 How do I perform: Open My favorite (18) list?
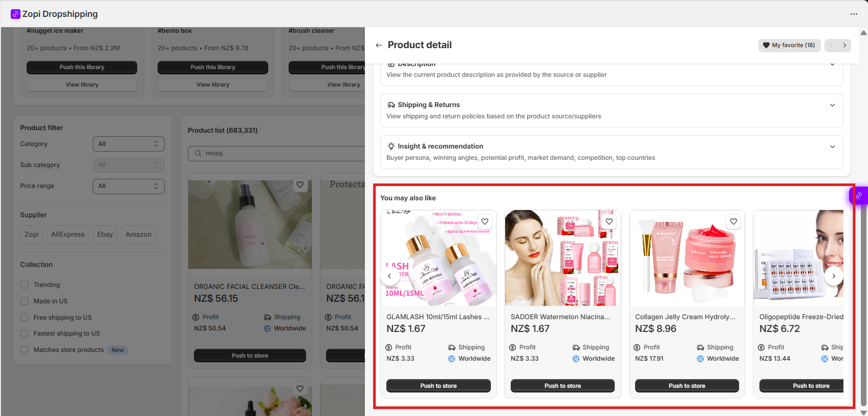coord(789,45)
